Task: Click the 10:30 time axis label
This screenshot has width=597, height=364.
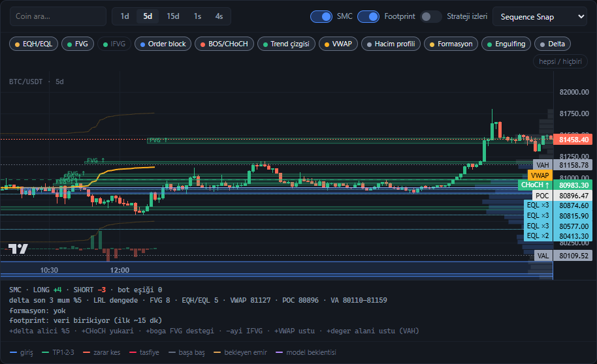Action: click(49, 270)
